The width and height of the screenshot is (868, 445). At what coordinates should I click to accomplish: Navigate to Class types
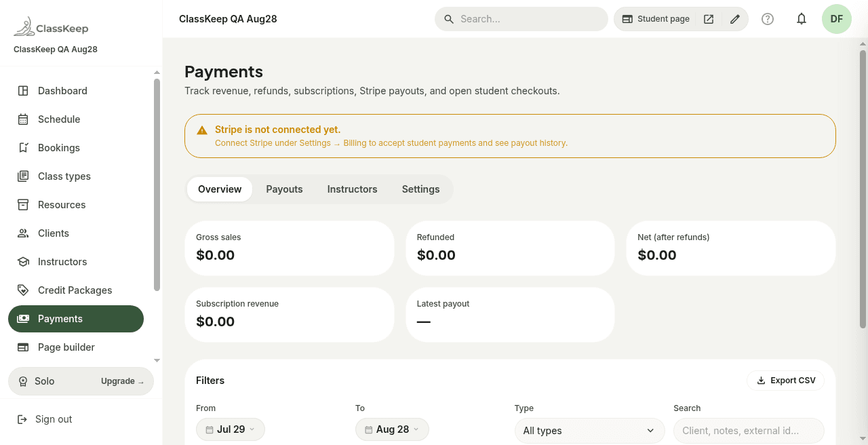(x=76, y=176)
